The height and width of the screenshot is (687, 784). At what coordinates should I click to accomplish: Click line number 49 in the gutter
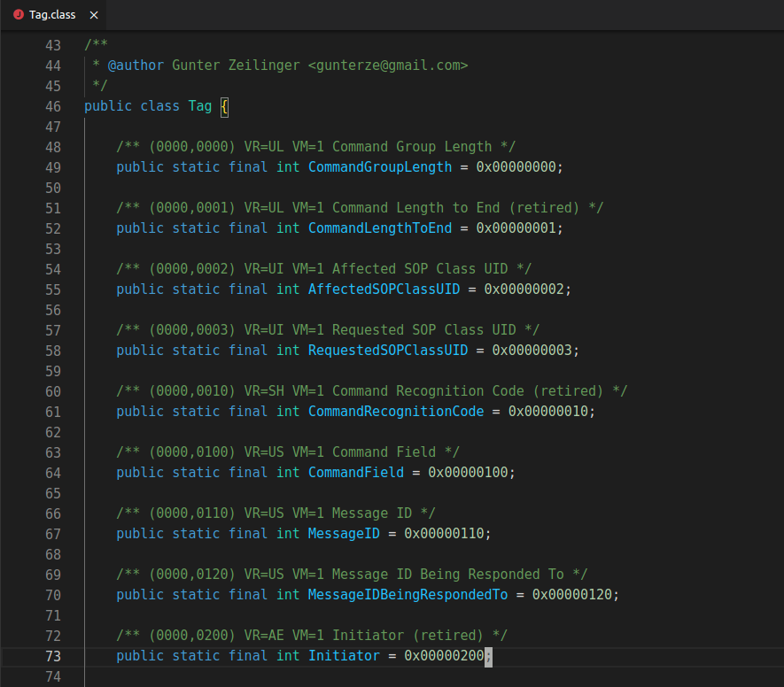tap(53, 167)
